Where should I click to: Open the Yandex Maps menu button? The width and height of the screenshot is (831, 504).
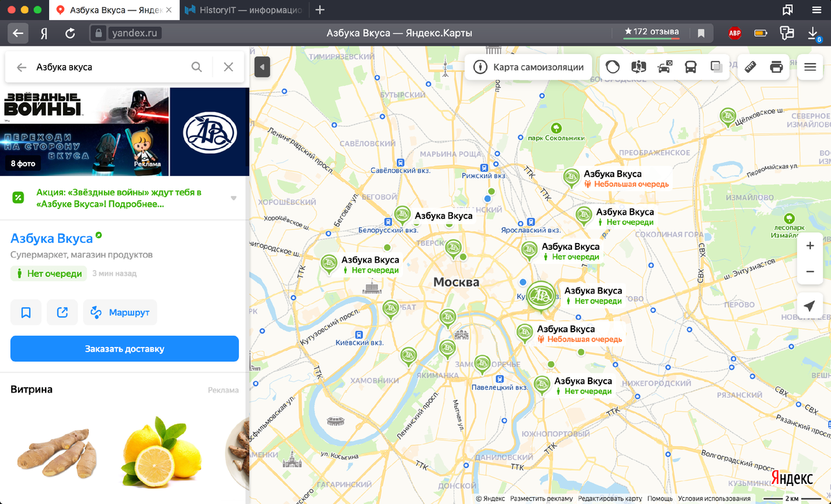tap(810, 67)
